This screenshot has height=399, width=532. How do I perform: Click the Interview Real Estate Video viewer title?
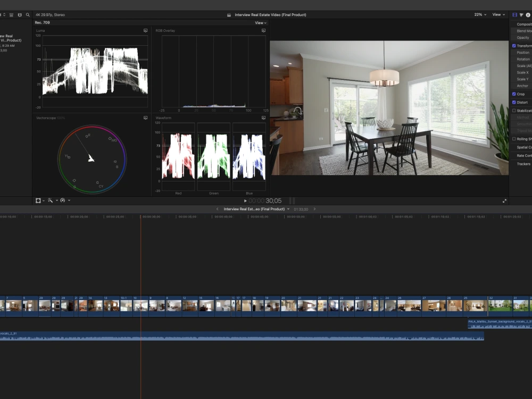pyautogui.click(x=270, y=15)
